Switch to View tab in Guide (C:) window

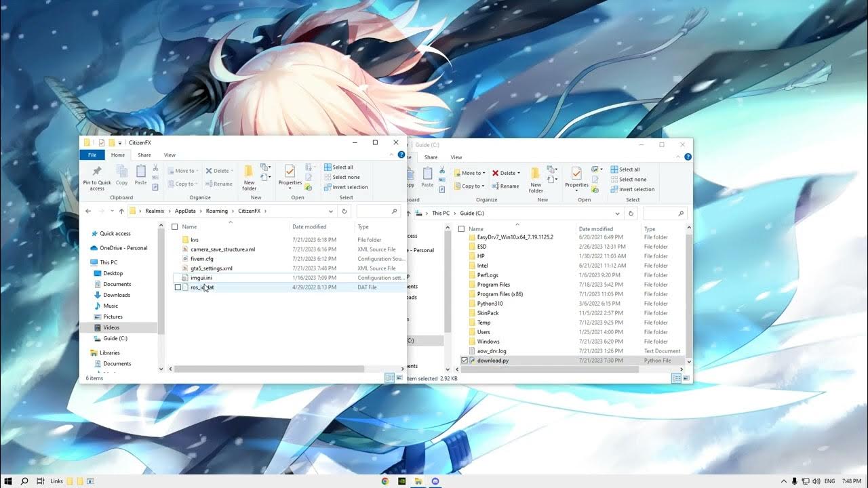[456, 157]
